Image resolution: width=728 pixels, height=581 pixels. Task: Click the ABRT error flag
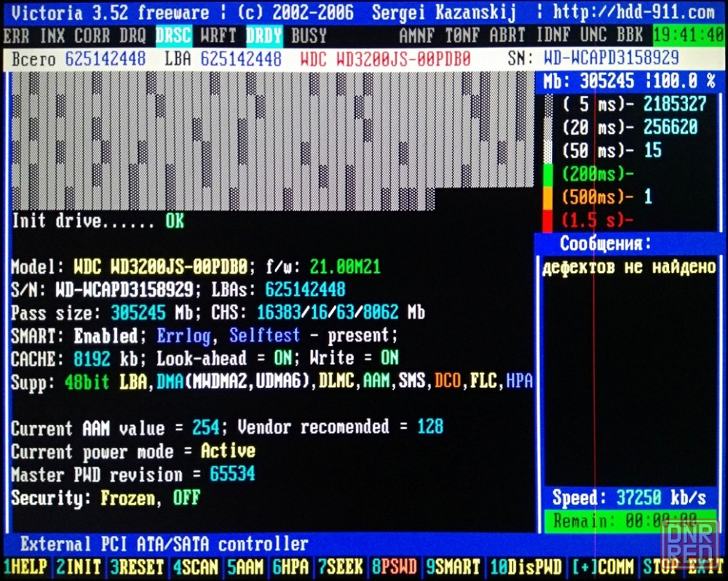point(507,36)
